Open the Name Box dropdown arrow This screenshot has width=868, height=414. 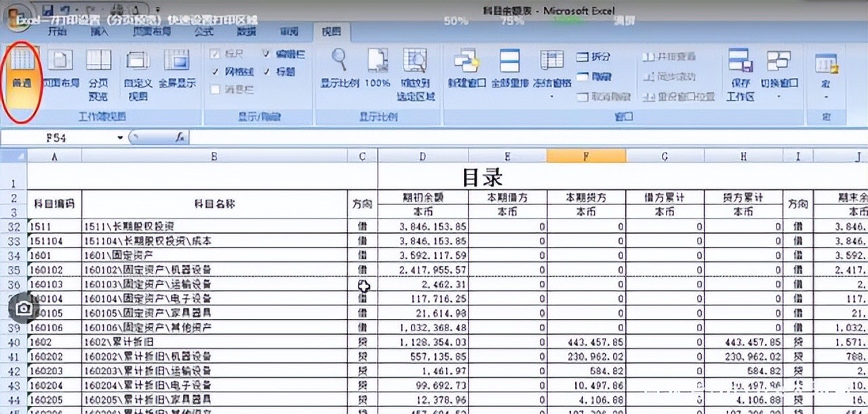click(121, 138)
